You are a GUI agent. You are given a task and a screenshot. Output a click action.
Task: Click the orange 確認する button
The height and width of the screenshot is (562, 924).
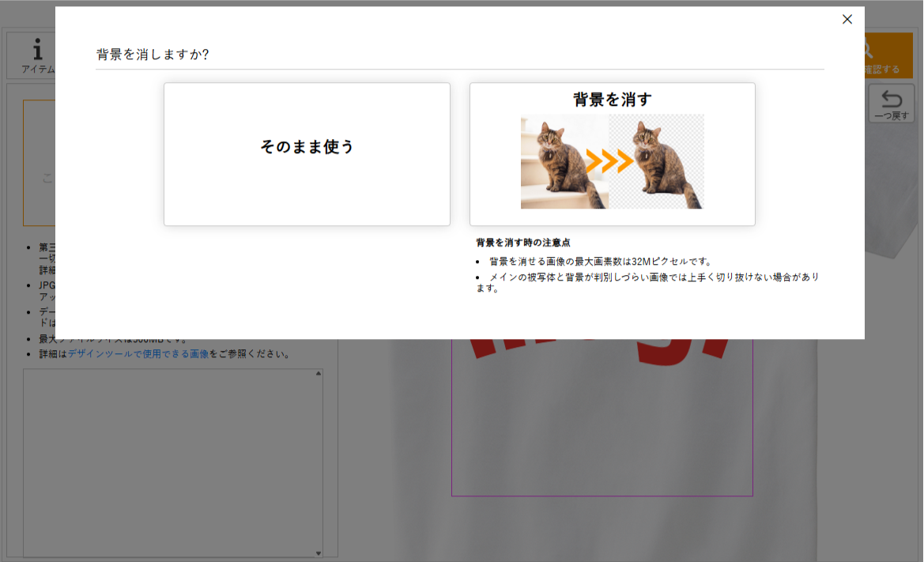(x=888, y=56)
